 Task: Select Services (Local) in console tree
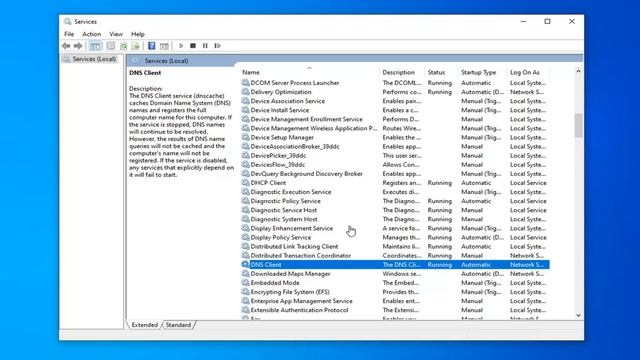pyautogui.click(x=94, y=59)
